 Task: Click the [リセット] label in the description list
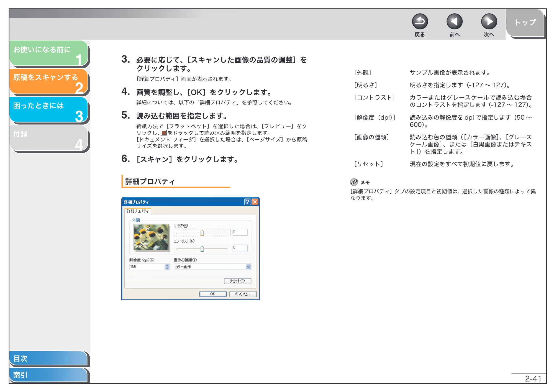click(x=368, y=164)
